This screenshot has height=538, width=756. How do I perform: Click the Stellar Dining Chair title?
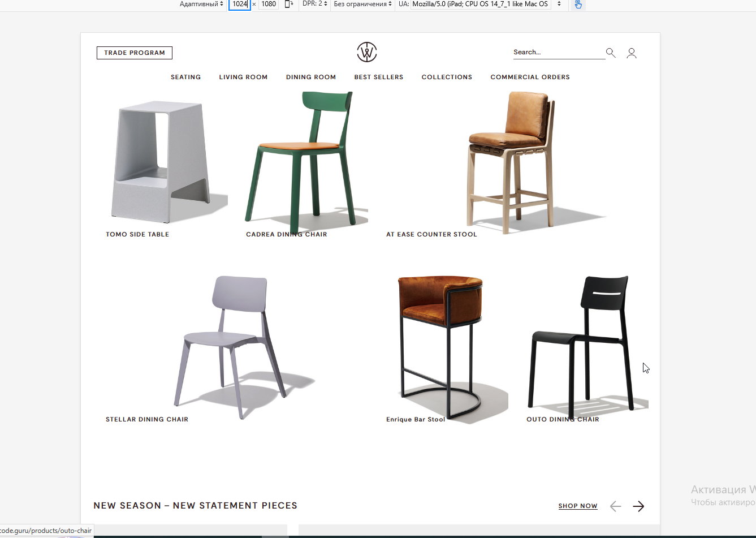[x=147, y=419]
